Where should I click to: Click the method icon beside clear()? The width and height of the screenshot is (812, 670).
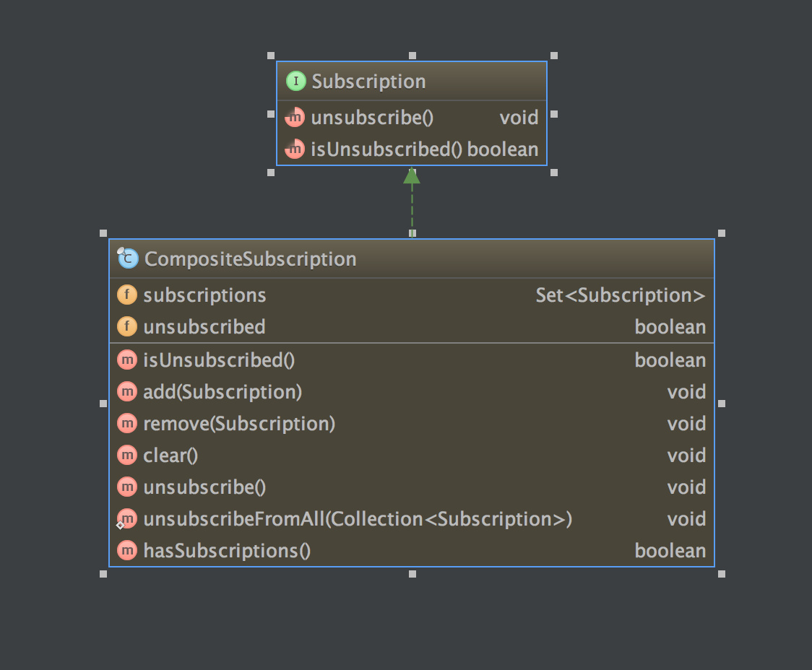pyautogui.click(x=127, y=456)
